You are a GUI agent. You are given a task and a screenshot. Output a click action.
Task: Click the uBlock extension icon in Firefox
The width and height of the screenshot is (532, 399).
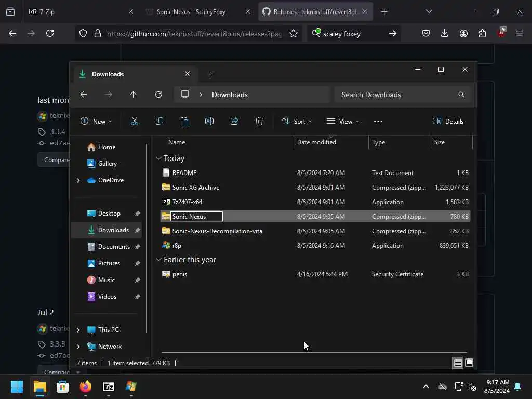tap(501, 33)
